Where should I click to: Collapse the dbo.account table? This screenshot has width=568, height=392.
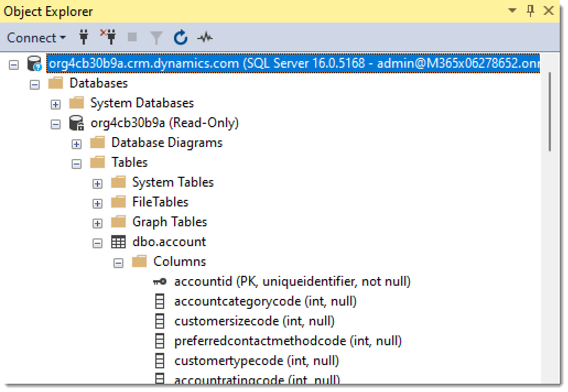click(98, 243)
